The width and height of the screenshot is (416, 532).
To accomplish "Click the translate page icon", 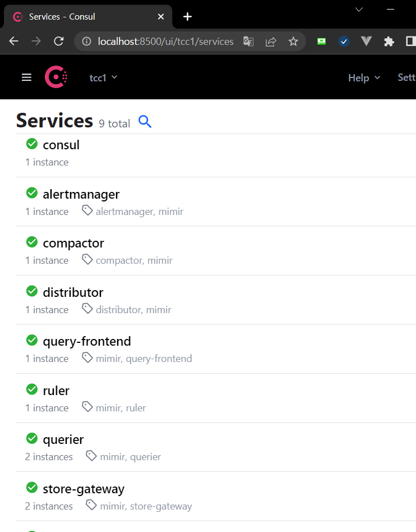I will tap(248, 42).
